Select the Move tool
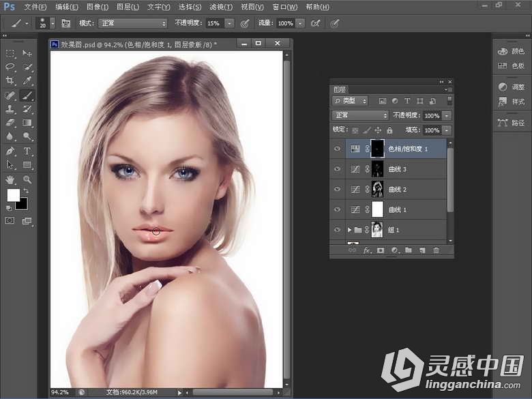 pyautogui.click(x=27, y=53)
